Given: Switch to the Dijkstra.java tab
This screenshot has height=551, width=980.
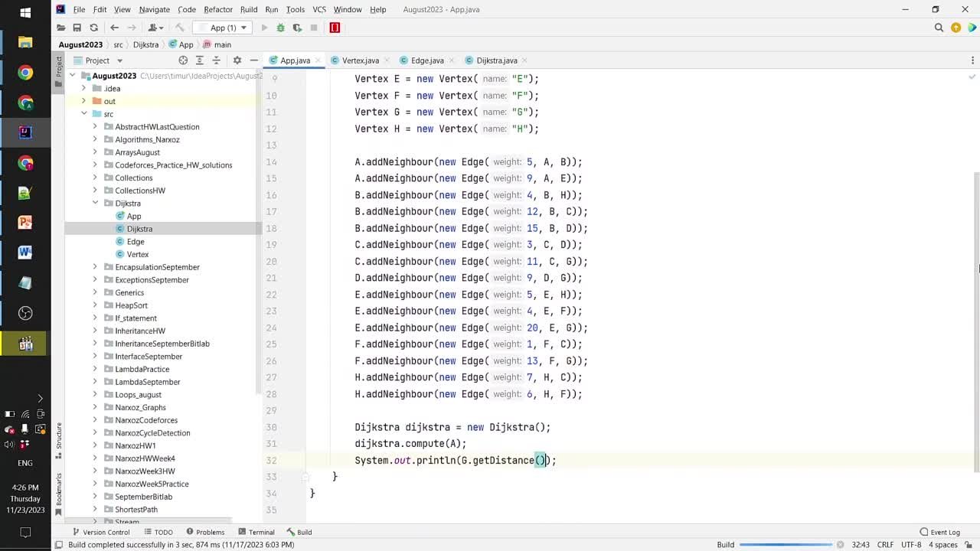Looking at the screenshot, I should (496, 60).
